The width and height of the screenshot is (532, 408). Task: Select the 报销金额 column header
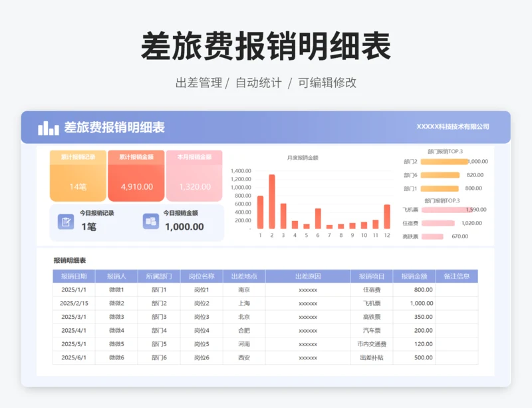tap(414, 276)
